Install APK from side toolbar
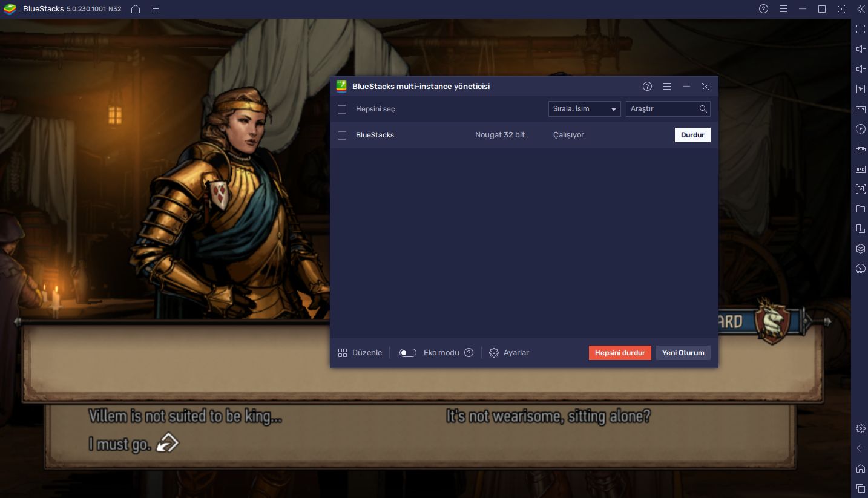Viewport: 868px width, 498px height. [861, 169]
